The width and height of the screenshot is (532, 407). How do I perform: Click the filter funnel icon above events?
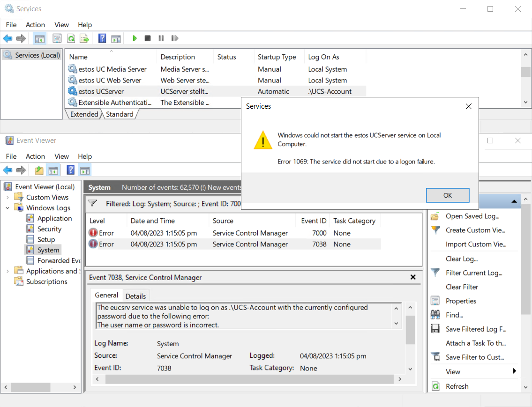[92, 204]
